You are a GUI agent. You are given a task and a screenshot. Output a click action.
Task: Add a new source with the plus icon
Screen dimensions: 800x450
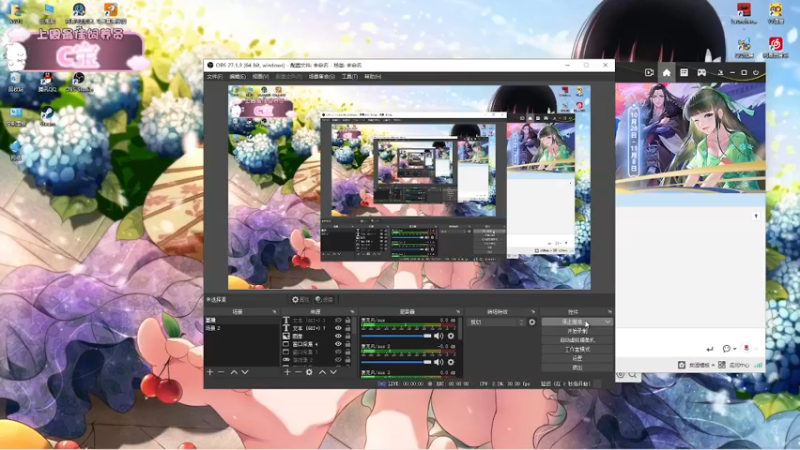click(x=287, y=372)
